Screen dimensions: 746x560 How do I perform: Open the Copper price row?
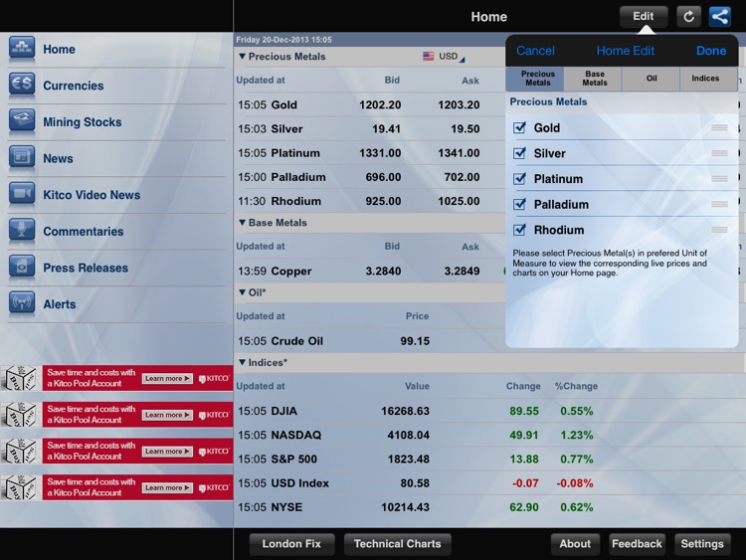pos(369,271)
